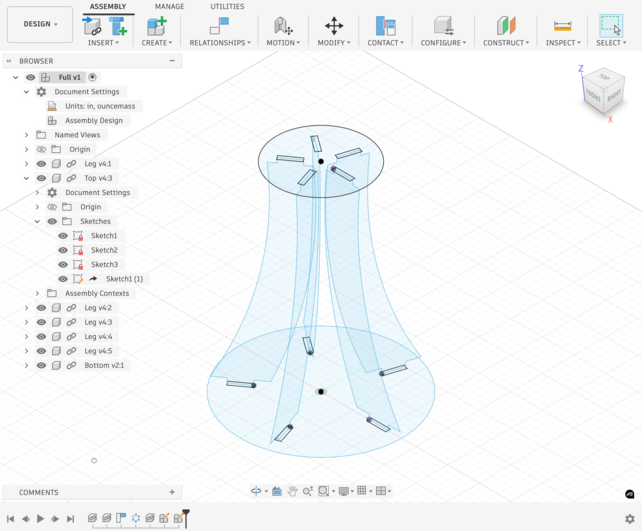Click the Construct plane icon
The image size is (642, 531).
pos(506,26)
